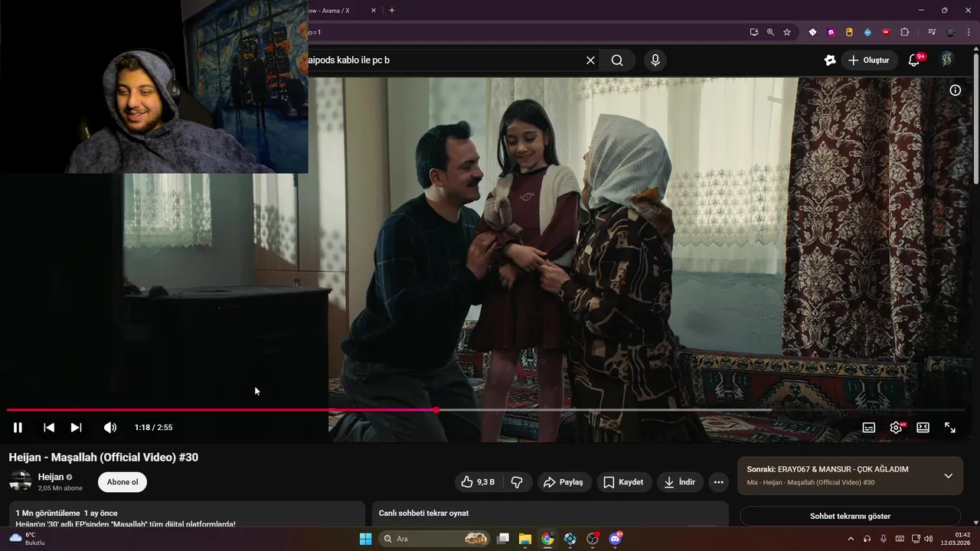Image resolution: width=980 pixels, height=551 pixels.
Task: Click the tray microphone icon
Action: [x=884, y=539]
